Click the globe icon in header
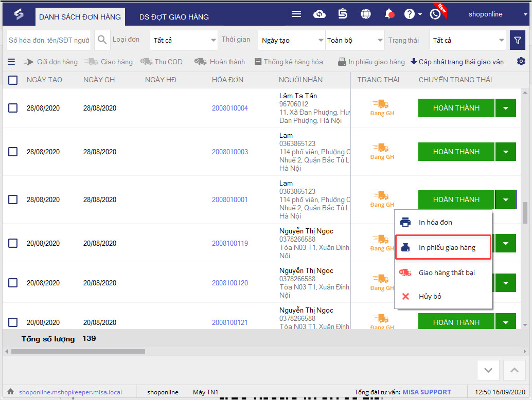The width and height of the screenshot is (532, 400). [366, 14]
